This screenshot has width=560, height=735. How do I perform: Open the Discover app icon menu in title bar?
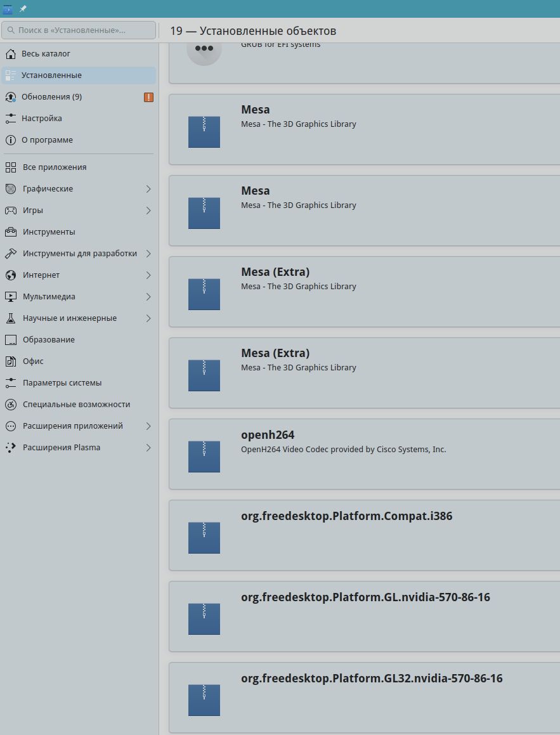pyautogui.click(x=8, y=8)
